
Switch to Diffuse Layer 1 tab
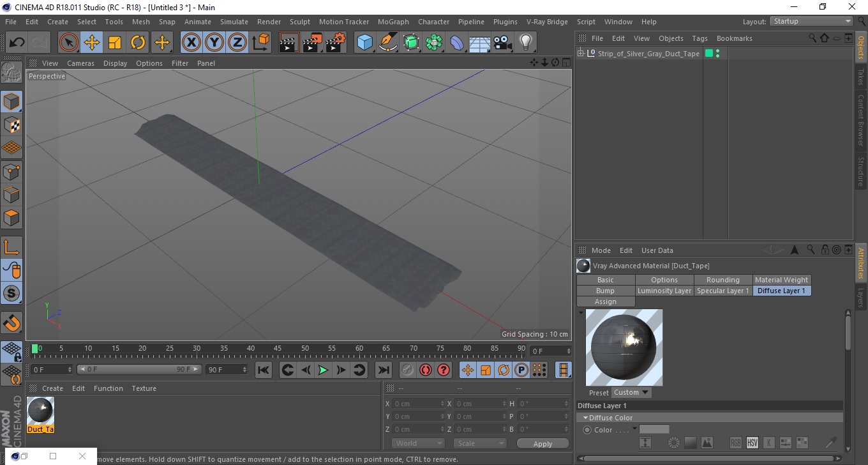781,291
